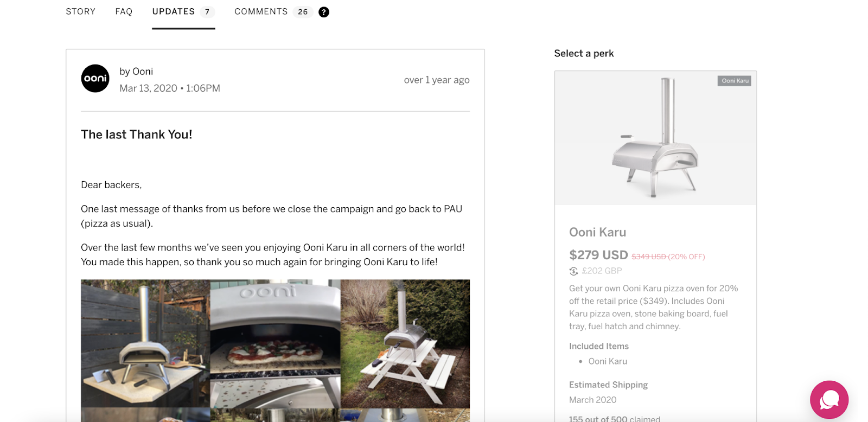Click the 'over 1 year ago' timestamp
Screen dimensions: 868x422
(437, 80)
